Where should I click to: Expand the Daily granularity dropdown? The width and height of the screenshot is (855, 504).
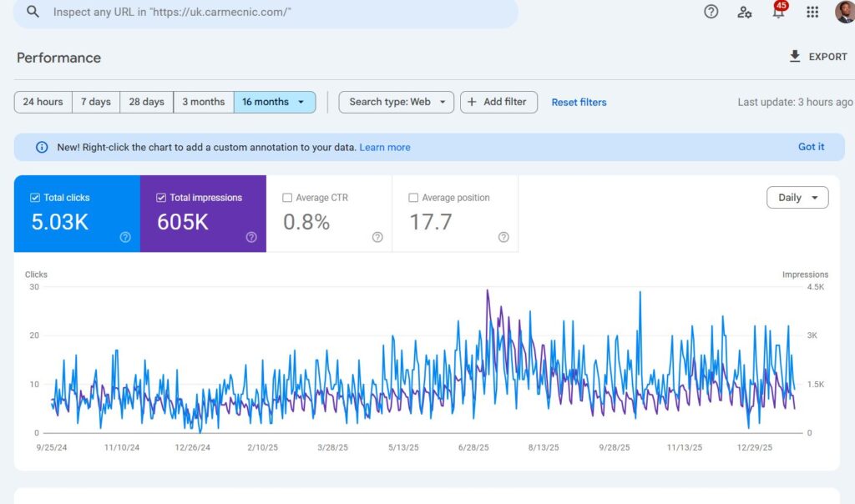(x=797, y=198)
